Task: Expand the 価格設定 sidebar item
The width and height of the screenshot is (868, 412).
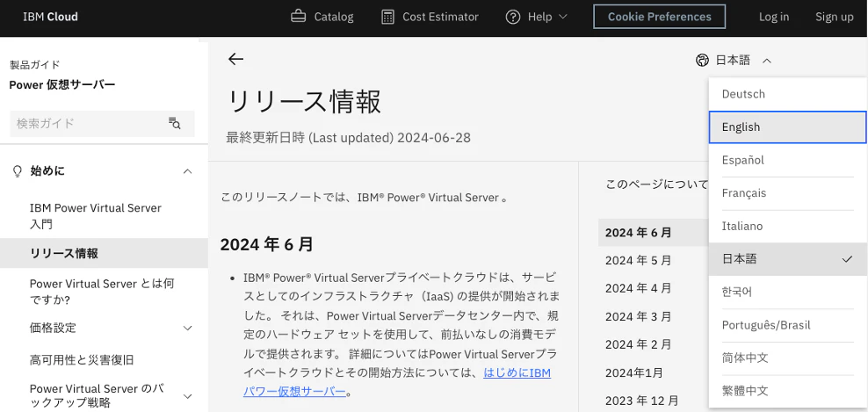Action: tap(188, 328)
